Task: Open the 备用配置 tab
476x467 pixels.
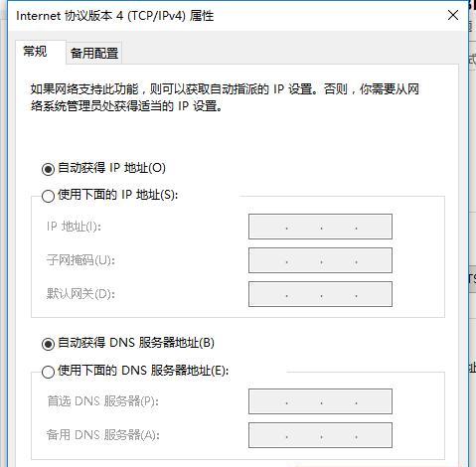Action: tap(94, 53)
